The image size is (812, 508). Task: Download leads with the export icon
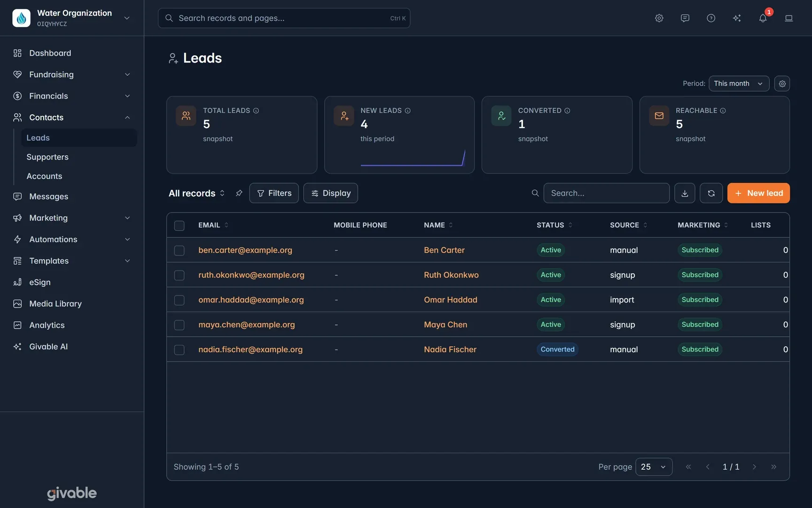coord(685,193)
